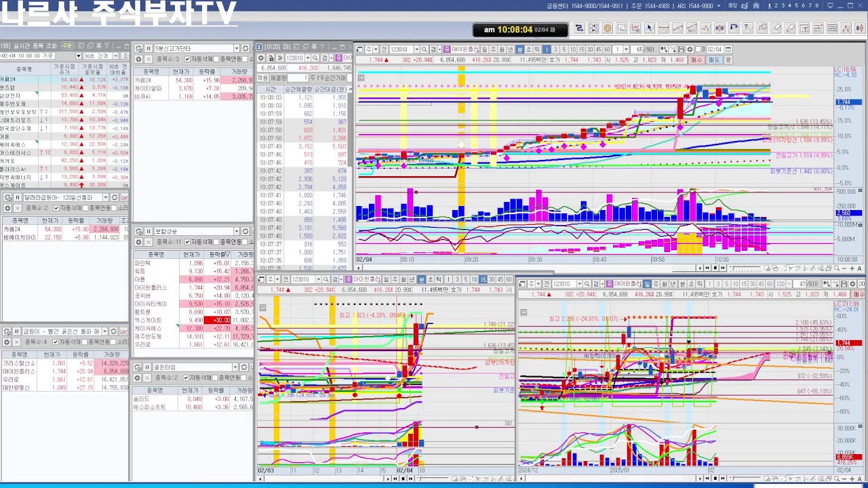Select the auto trend line tool
Image resolution: width=868 pixels, height=488 pixels.
click(x=692, y=28)
